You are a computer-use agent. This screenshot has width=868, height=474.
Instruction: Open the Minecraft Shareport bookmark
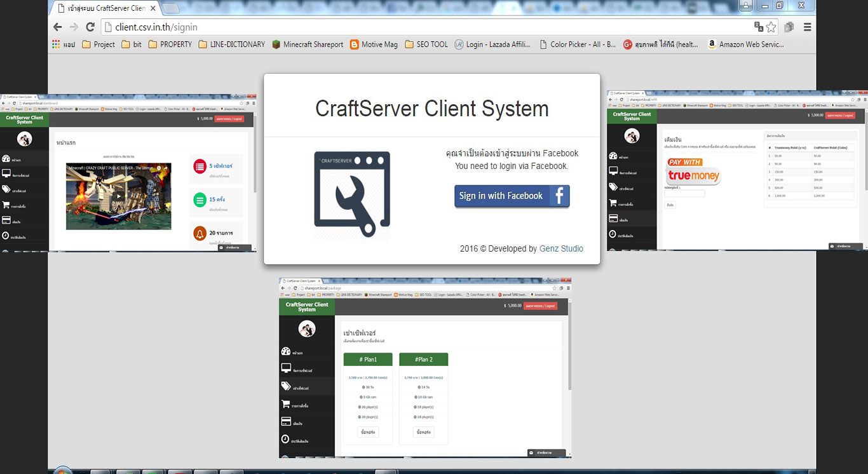point(308,44)
